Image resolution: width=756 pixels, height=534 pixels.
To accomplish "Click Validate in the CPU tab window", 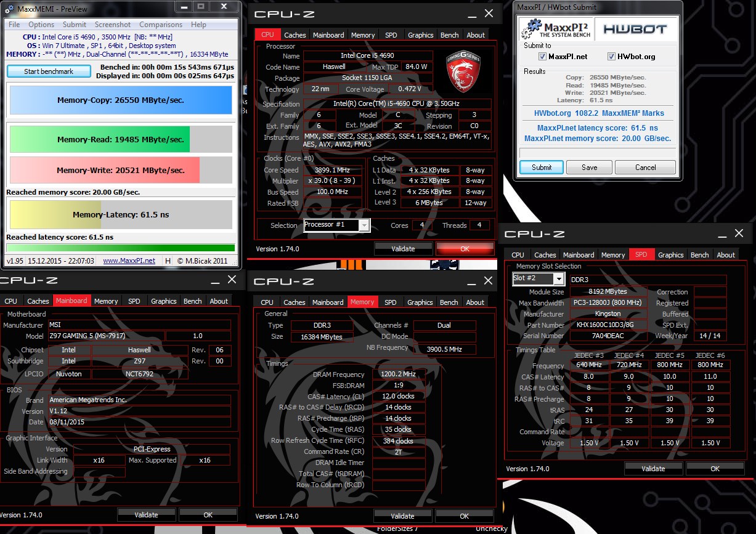I will pos(402,249).
